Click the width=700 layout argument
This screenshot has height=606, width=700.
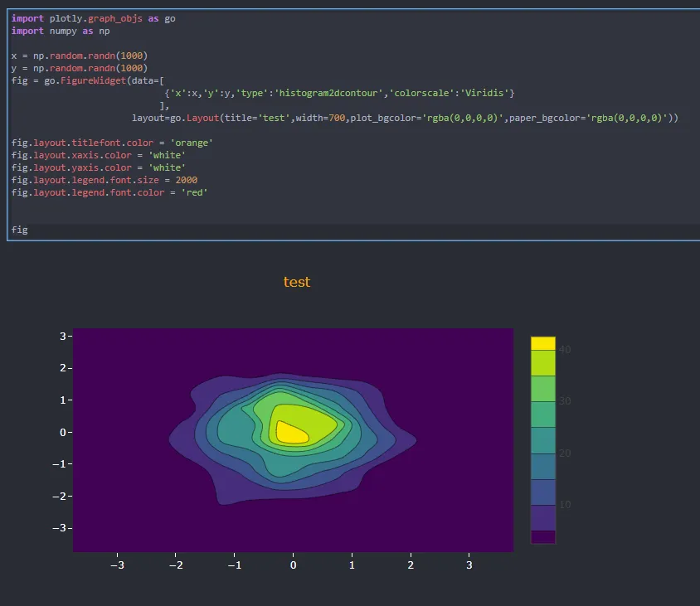click(x=321, y=118)
